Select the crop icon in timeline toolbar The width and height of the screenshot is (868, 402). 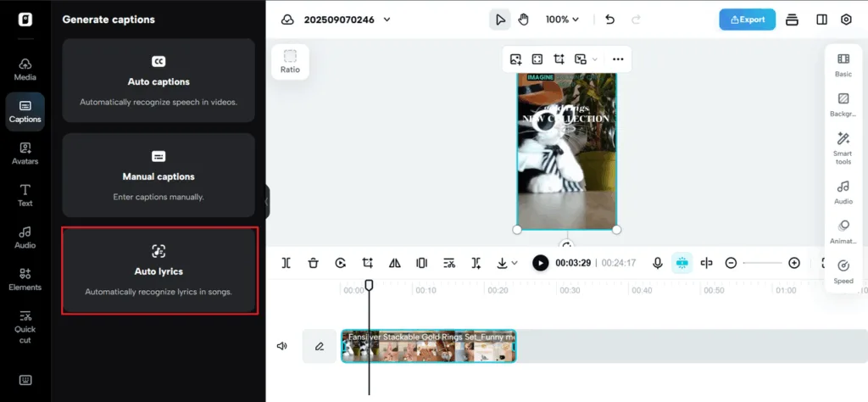pyautogui.click(x=367, y=263)
